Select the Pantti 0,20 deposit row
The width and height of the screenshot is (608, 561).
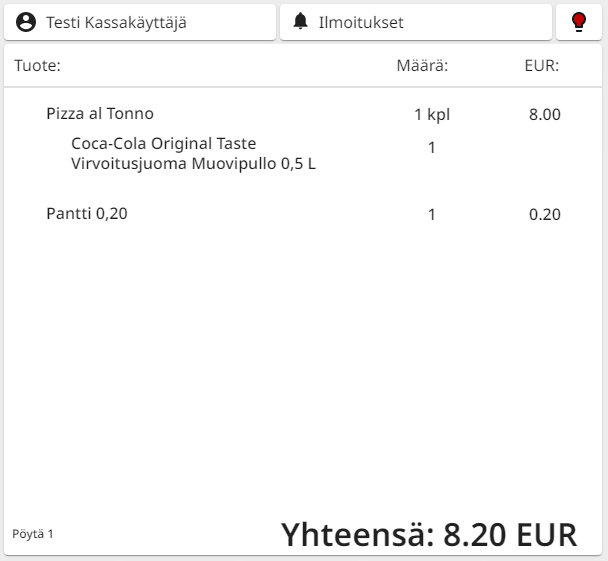click(x=87, y=213)
